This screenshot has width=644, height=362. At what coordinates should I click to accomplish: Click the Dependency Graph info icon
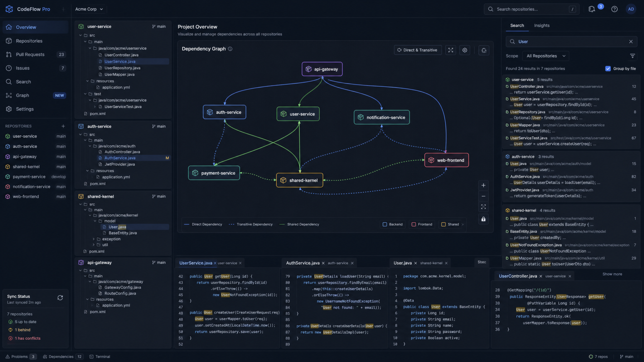[230, 49]
